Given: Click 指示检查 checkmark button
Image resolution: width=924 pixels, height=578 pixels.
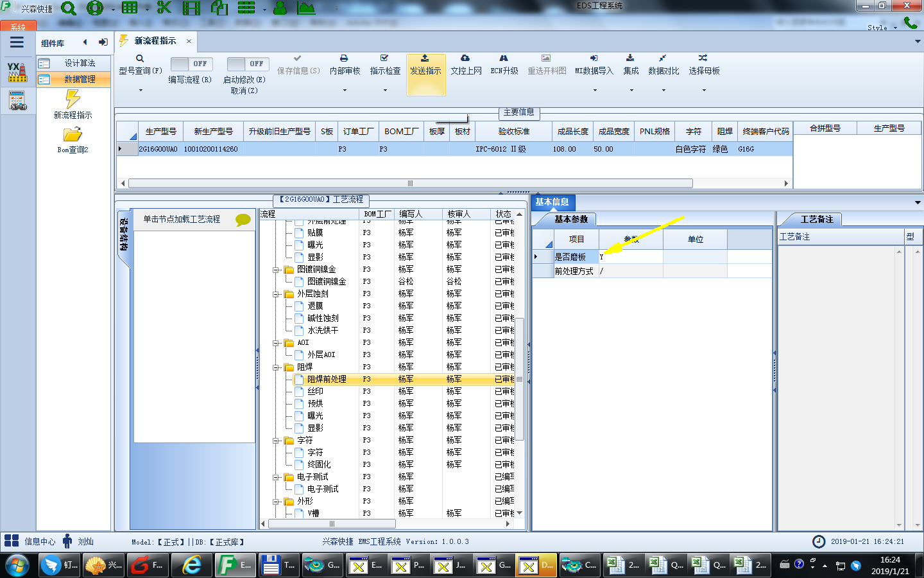Looking at the screenshot, I should coord(385,64).
